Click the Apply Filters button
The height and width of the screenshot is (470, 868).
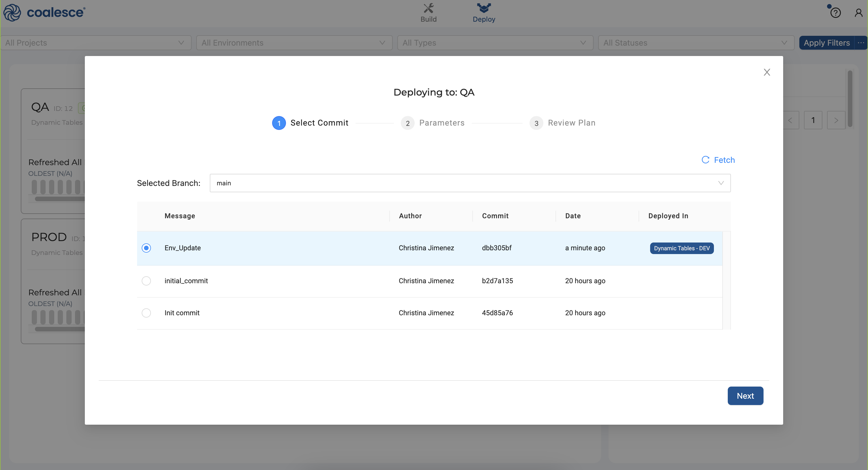pos(826,43)
